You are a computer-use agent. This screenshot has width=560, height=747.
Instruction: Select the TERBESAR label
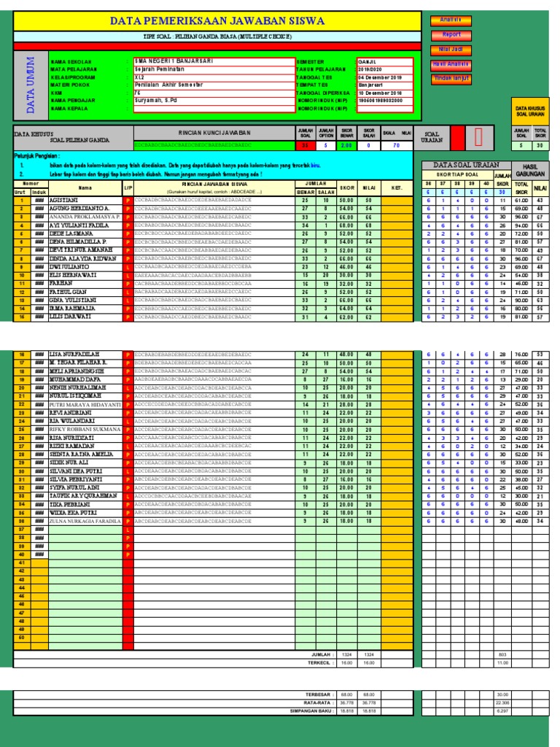click(x=319, y=694)
